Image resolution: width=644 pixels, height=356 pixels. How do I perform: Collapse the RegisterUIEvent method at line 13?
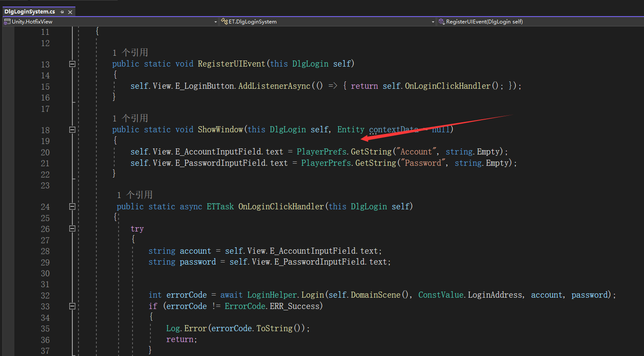(x=72, y=64)
